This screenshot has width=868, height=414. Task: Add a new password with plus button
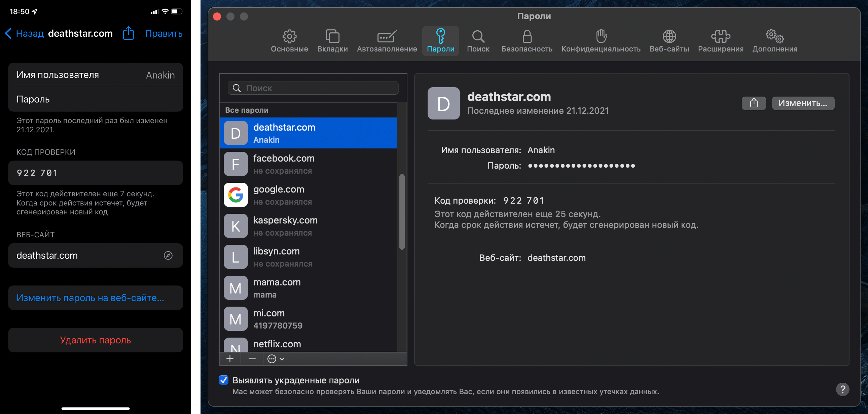coord(230,359)
